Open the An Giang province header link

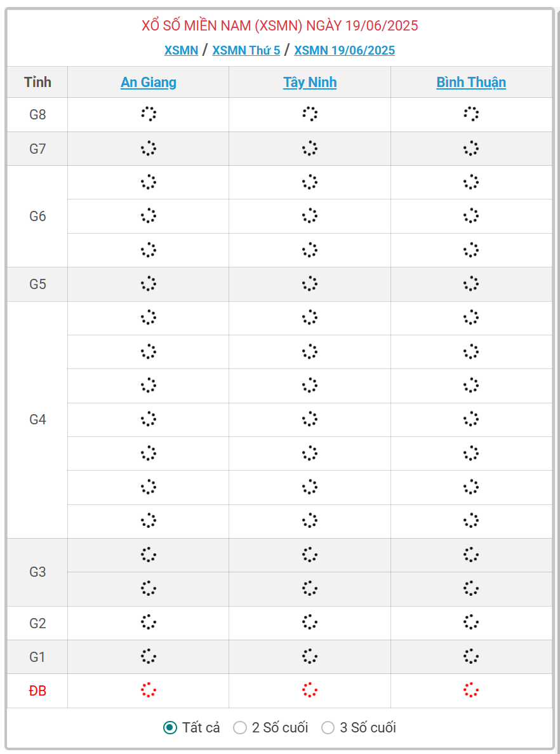[x=149, y=82]
